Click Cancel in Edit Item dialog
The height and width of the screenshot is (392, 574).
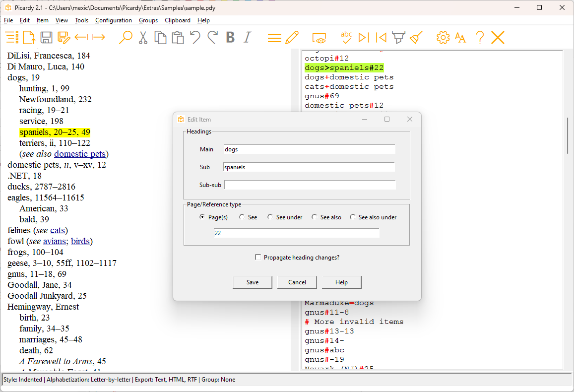(x=297, y=282)
